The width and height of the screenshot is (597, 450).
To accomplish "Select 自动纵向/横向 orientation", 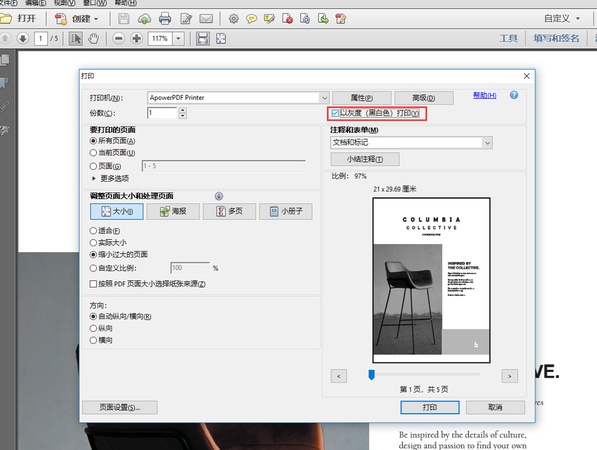I will point(93,316).
